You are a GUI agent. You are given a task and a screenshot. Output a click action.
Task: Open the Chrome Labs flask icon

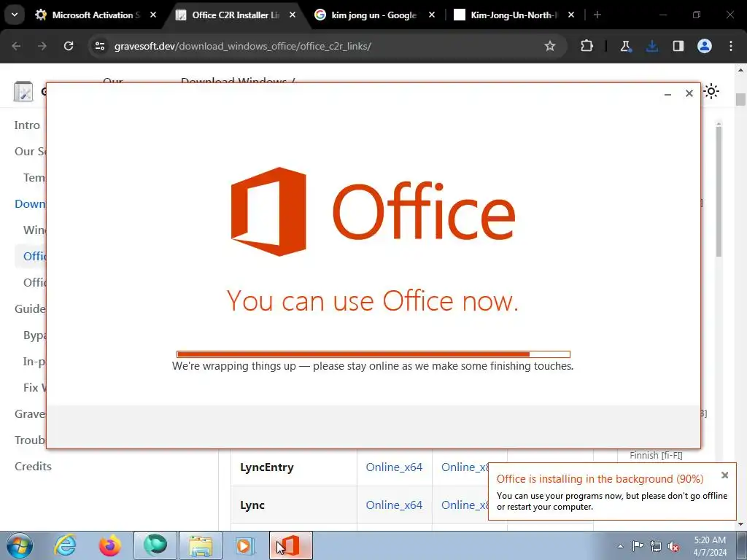tap(625, 46)
